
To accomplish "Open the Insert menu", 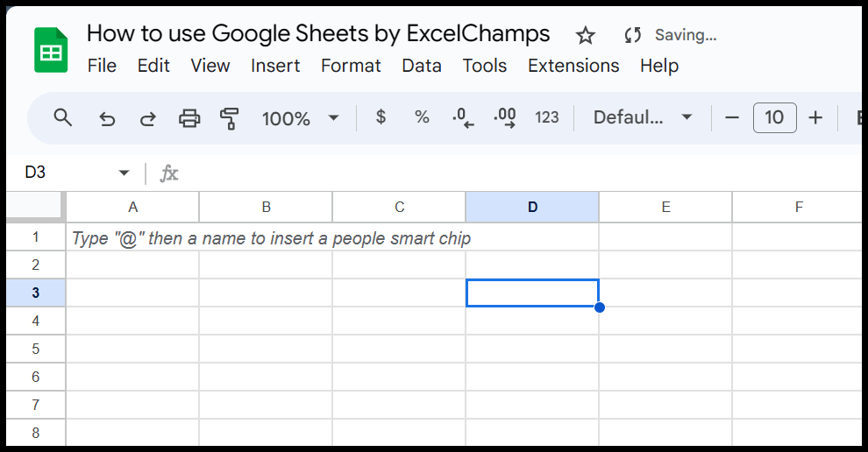I will tap(275, 66).
